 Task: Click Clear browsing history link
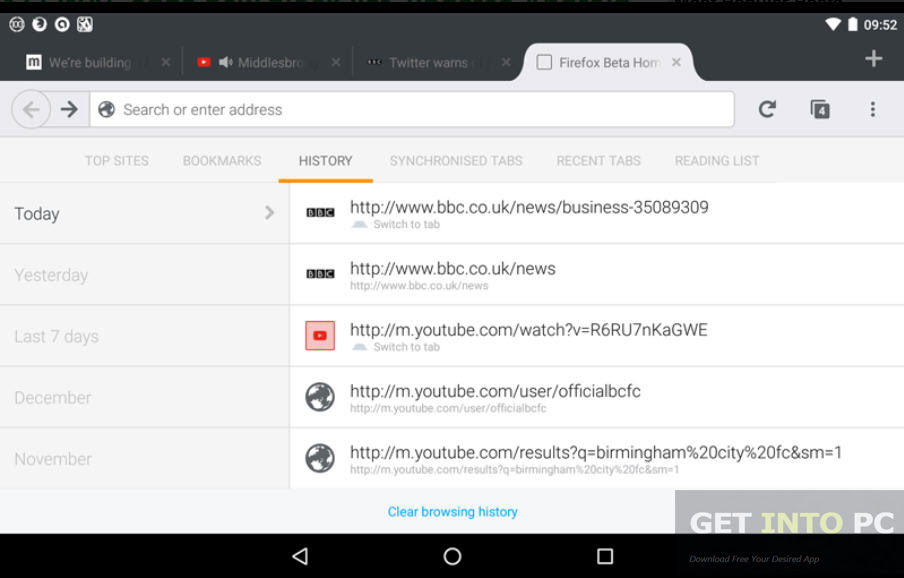coord(453,512)
